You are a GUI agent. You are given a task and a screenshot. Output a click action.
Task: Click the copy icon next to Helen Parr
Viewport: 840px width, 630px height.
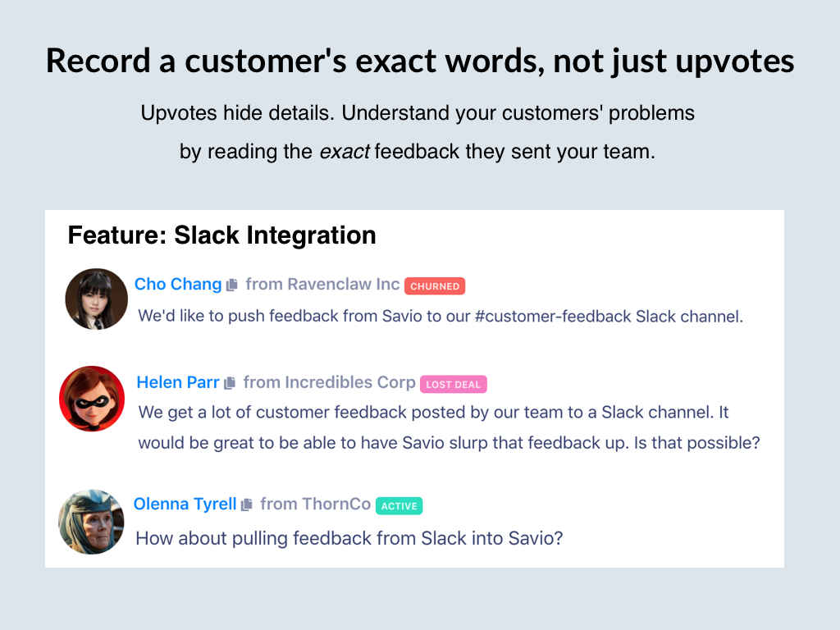pos(230,383)
